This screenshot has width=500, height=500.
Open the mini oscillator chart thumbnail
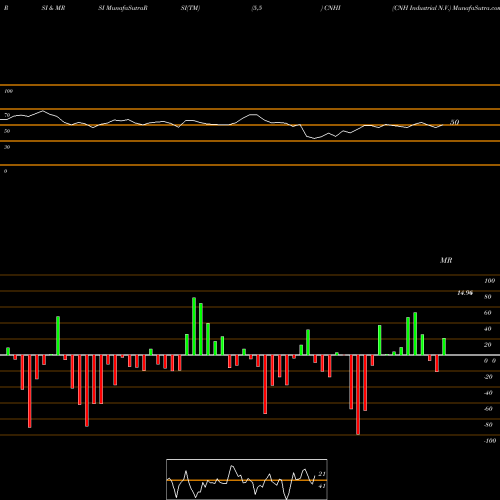pyautogui.click(x=247, y=479)
